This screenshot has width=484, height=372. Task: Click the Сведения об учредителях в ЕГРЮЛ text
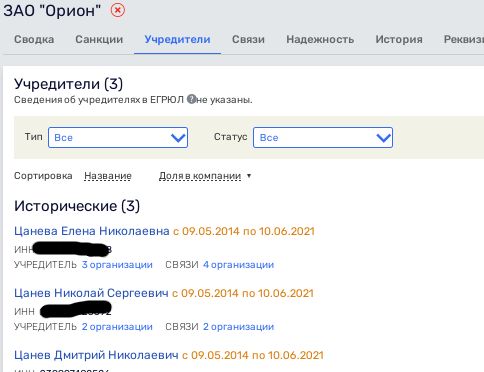pyautogui.click(x=99, y=100)
